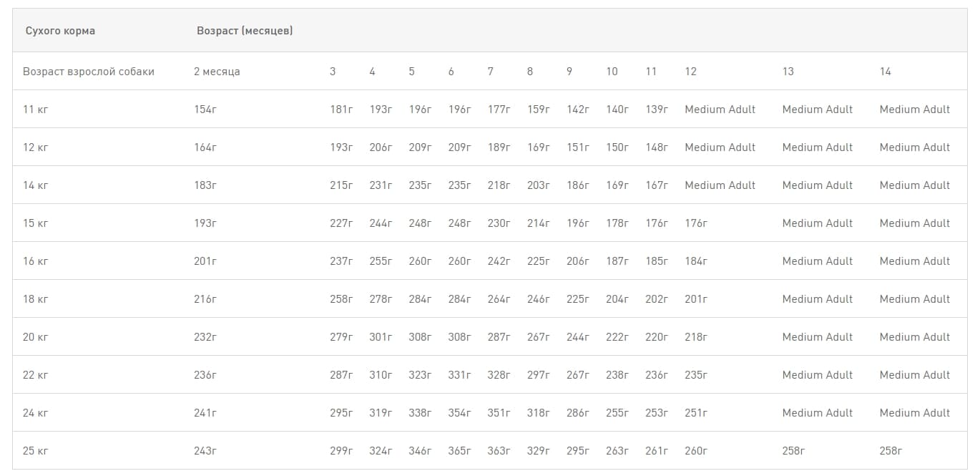
Task: Click the "Возраст (месяцев)" header
Action: pos(245,31)
